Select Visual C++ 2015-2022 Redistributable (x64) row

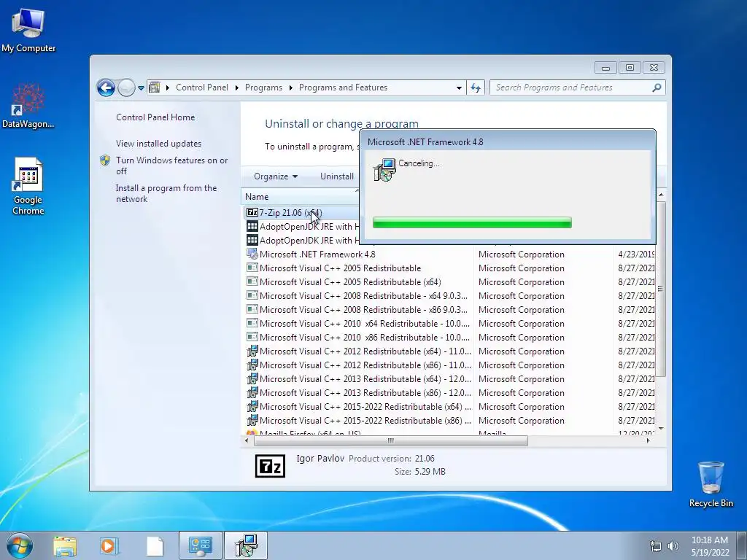357,407
